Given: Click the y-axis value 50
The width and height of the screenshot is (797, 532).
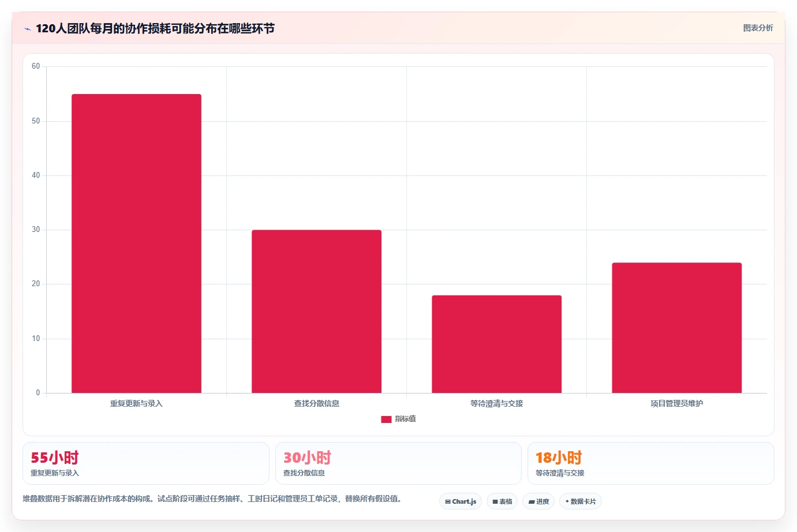Looking at the screenshot, I should click(x=36, y=121).
